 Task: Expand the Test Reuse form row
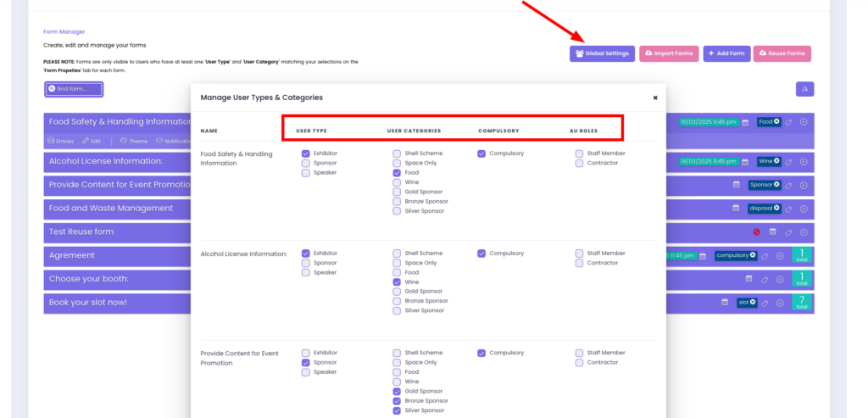(81, 231)
